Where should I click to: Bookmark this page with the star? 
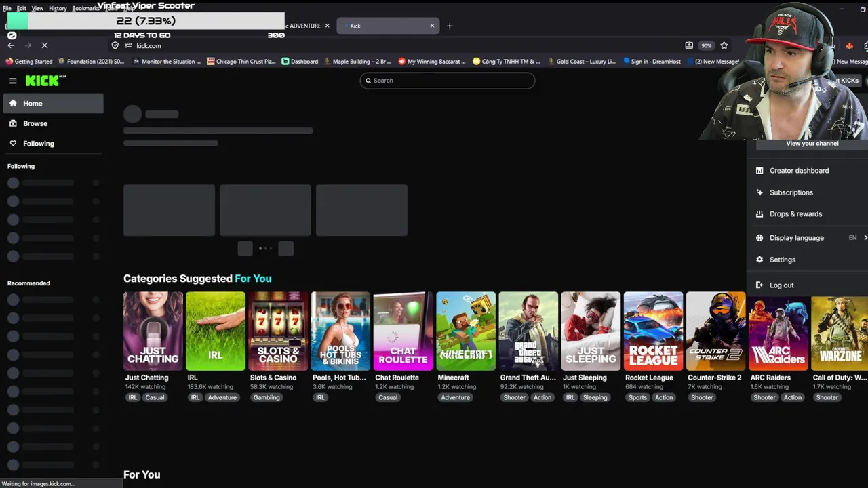point(724,45)
